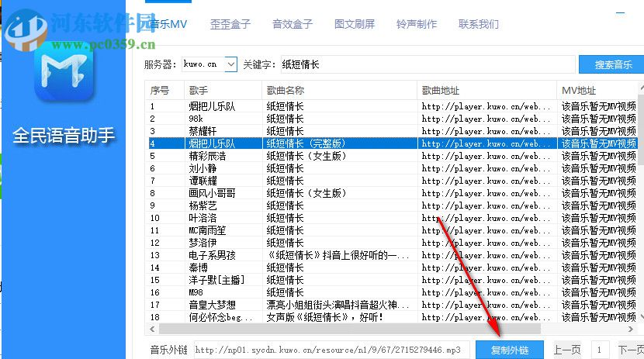Click the 歌曲名称 column header
The height and width of the screenshot is (359, 644).
pyautogui.click(x=339, y=90)
